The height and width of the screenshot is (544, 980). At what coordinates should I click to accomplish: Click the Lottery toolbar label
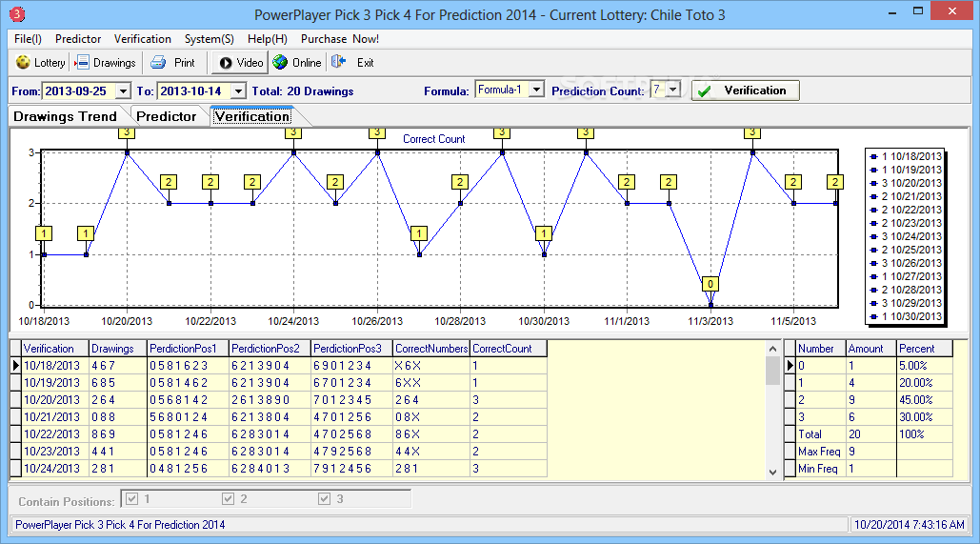pos(50,63)
